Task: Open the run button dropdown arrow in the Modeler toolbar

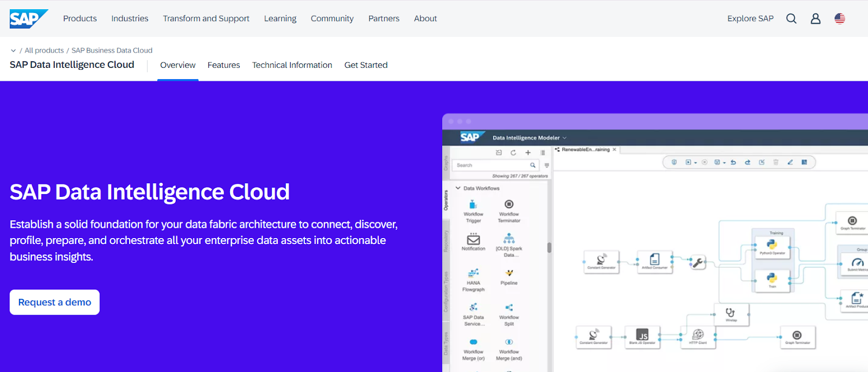Action: click(x=695, y=163)
